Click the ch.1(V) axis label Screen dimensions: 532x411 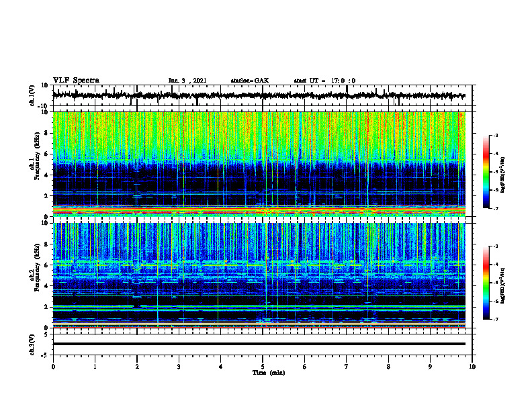32,95
